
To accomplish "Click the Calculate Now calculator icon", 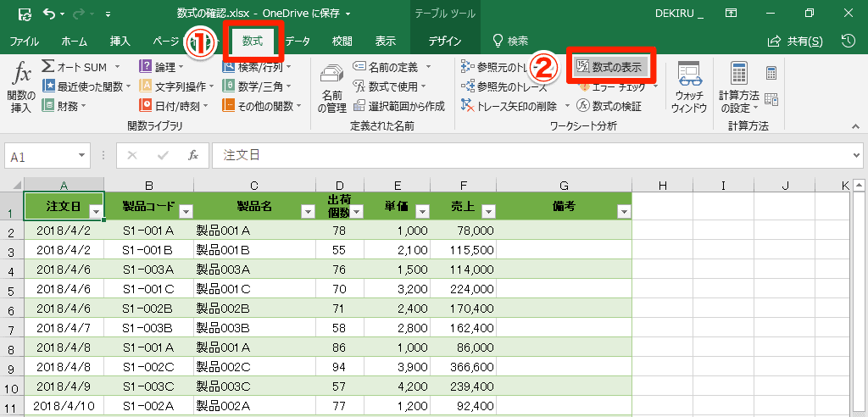I will pos(771,73).
